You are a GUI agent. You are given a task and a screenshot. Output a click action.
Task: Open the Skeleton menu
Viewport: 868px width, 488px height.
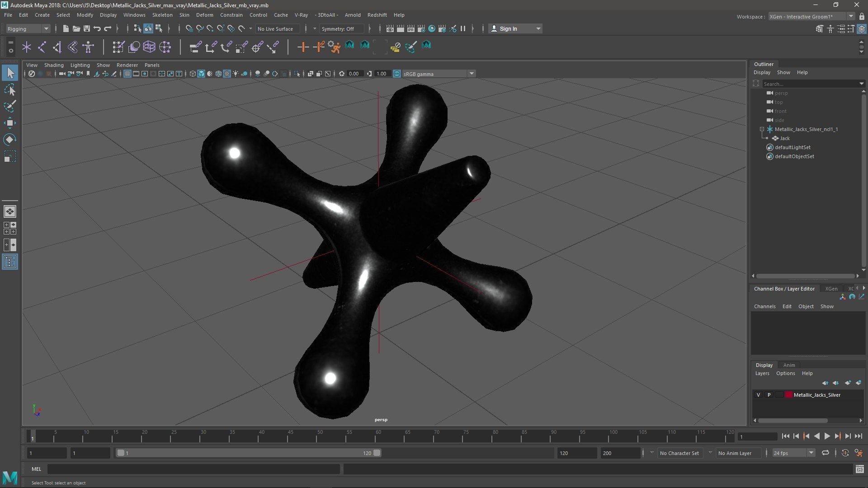[x=162, y=15]
